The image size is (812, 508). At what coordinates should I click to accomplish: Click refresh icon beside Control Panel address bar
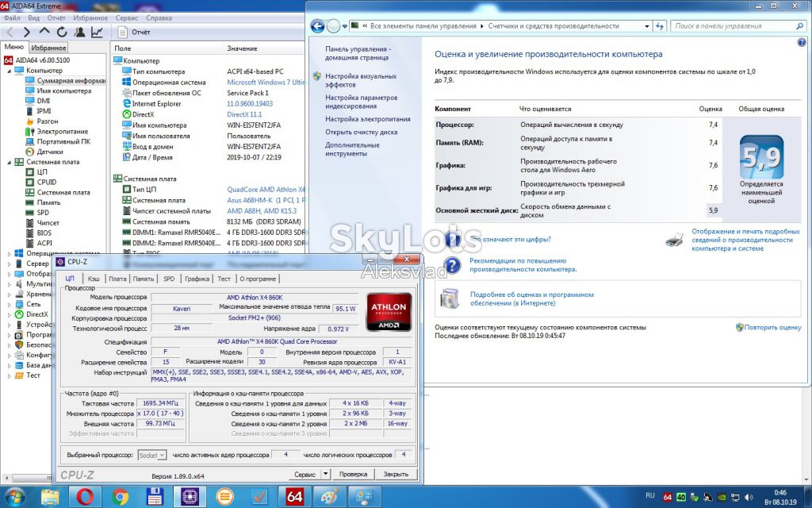(x=660, y=26)
